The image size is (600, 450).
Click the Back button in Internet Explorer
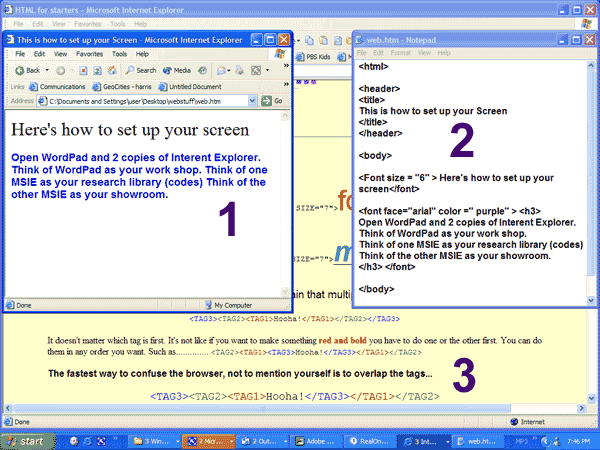(27, 70)
